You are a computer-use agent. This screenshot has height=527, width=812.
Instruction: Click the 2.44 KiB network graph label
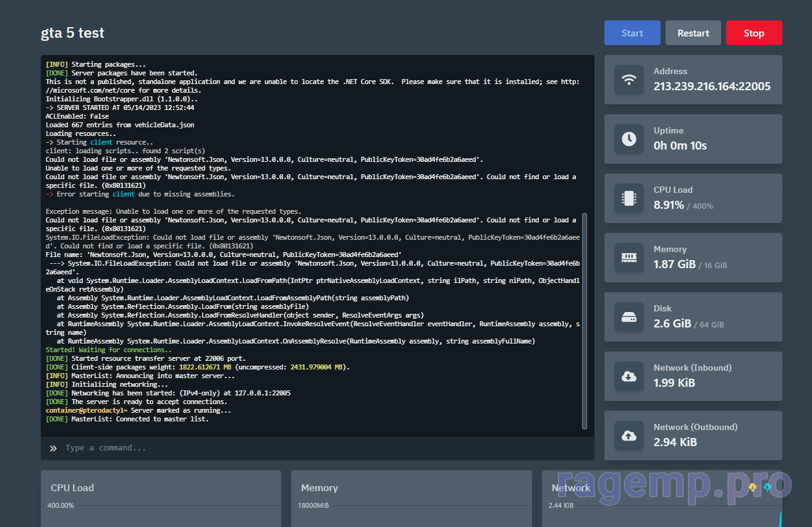tap(561, 505)
